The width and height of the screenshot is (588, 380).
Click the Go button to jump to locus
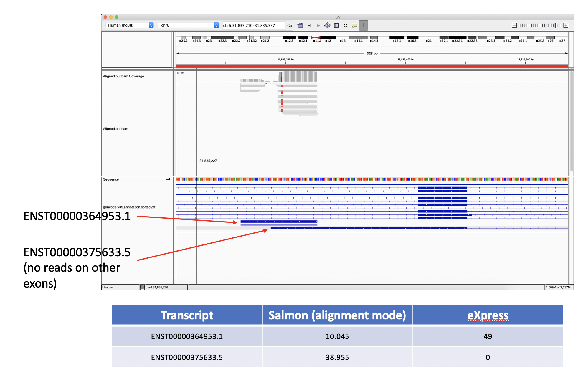pyautogui.click(x=290, y=25)
